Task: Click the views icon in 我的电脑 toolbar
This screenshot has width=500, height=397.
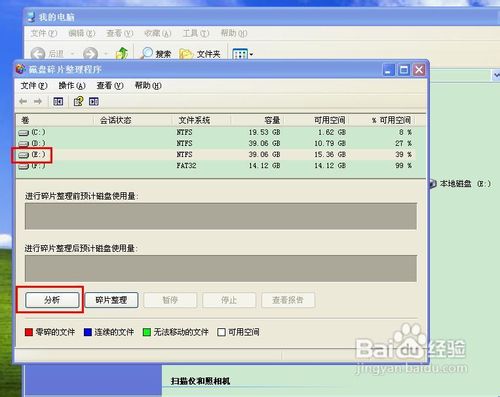Action: click(x=240, y=54)
